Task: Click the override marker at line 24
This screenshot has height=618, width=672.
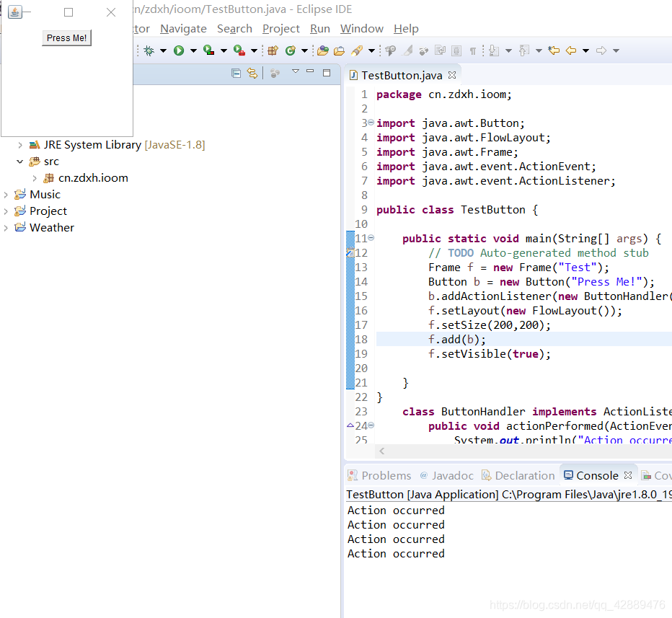Action: pos(350,425)
